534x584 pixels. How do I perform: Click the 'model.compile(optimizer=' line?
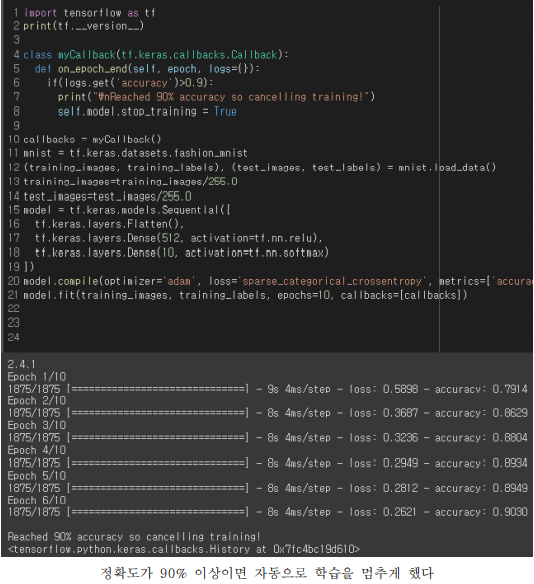click(x=278, y=281)
